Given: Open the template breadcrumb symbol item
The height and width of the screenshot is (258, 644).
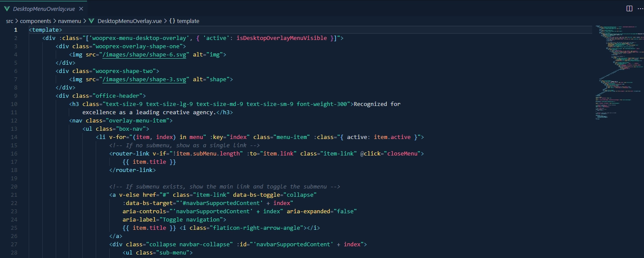Looking at the screenshot, I should [188, 21].
